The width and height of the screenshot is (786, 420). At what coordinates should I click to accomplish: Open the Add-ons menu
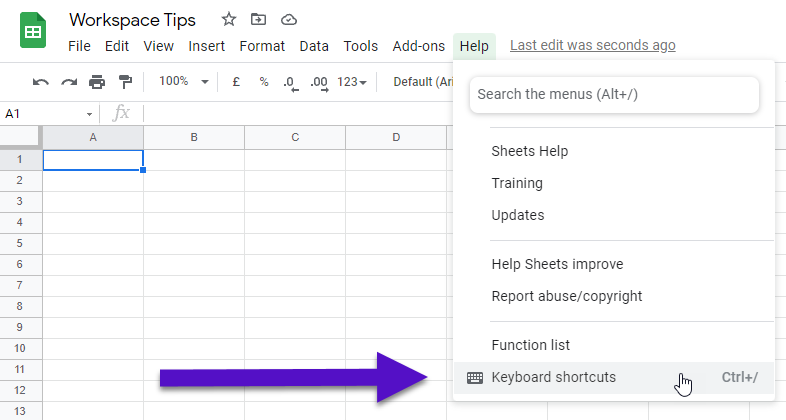pos(419,46)
